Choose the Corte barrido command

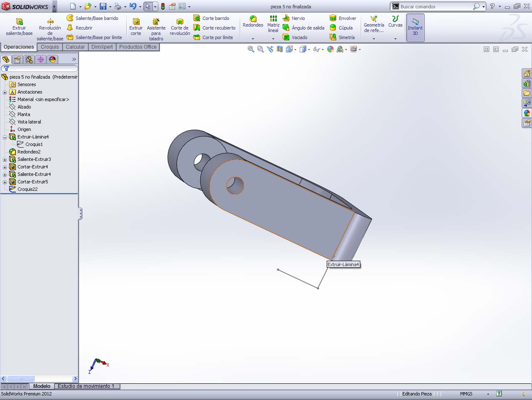click(212, 18)
